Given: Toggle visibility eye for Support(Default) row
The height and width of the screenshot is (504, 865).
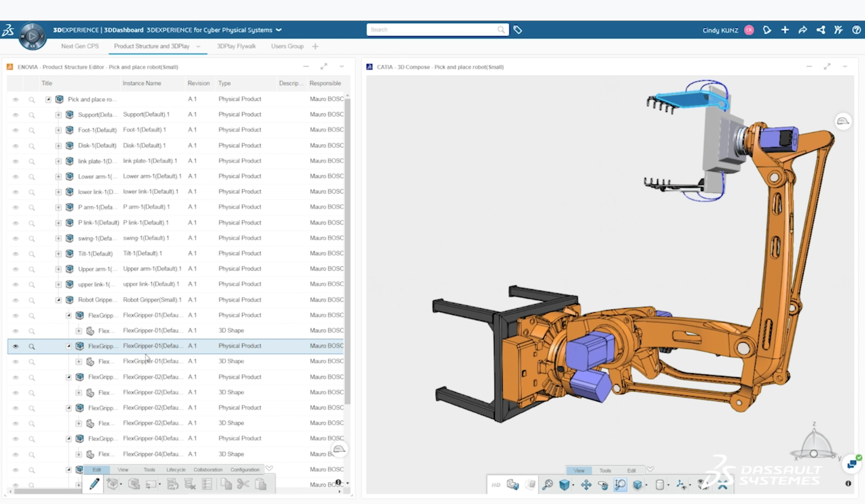Looking at the screenshot, I should 15,114.
